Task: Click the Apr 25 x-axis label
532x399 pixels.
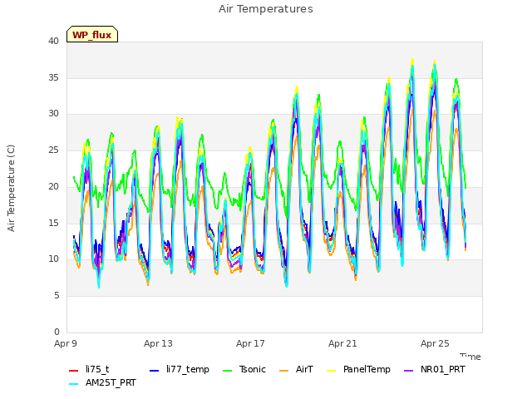Action: [x=435, y=343]
